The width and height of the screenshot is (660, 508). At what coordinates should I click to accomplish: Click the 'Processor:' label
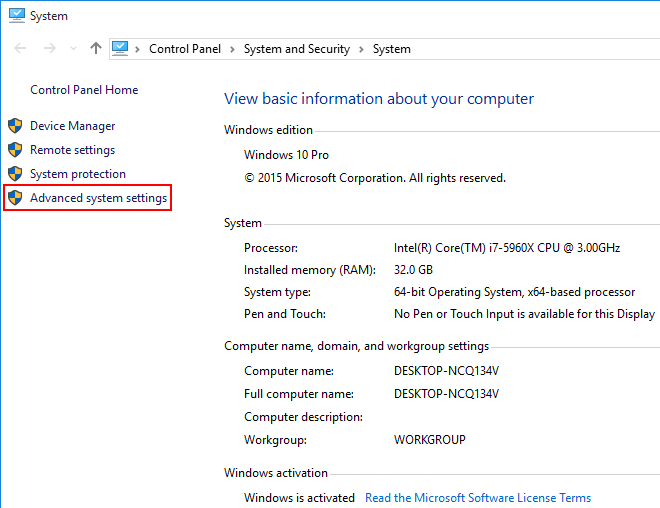[271, 248]
